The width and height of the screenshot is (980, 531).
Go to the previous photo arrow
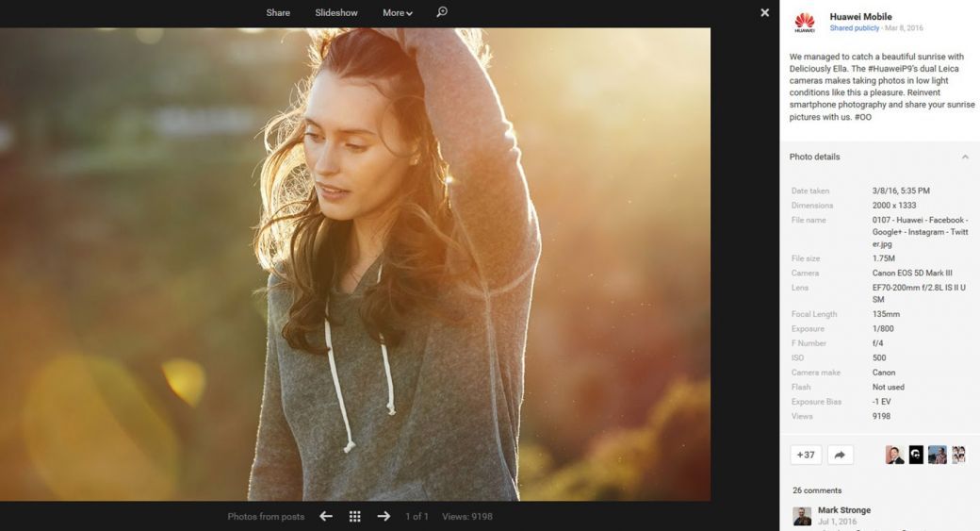pos(326,516)
